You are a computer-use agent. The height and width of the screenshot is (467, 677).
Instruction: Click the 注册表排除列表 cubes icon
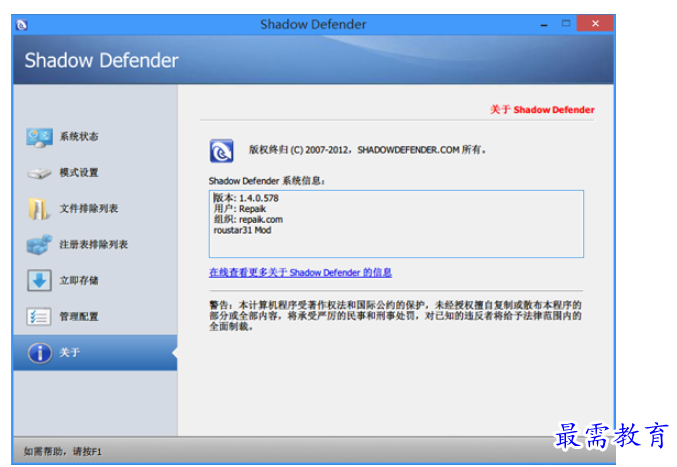click(39, 245)
